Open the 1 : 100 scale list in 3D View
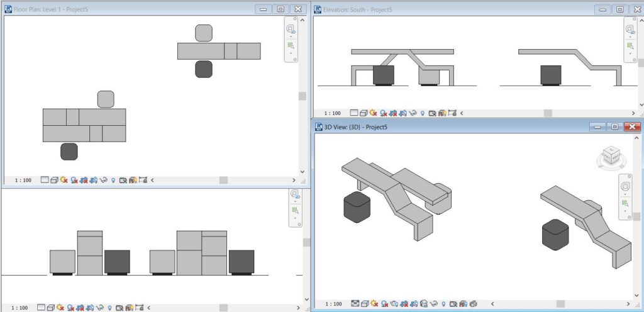Viewport: 644px width, 312px height. (x=333, y=304)
